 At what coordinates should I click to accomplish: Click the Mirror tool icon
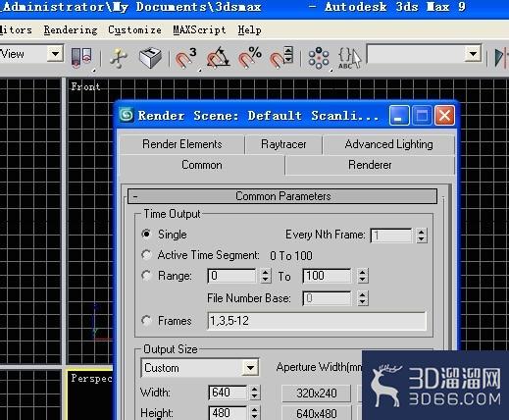coord(502,58)
